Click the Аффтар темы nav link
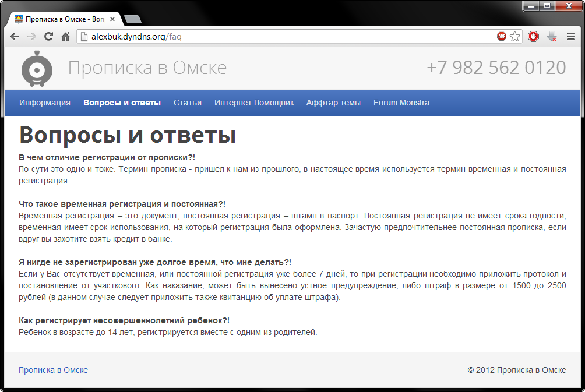The height and width of the screenshot is (392, 585). (x=333, y=103)
